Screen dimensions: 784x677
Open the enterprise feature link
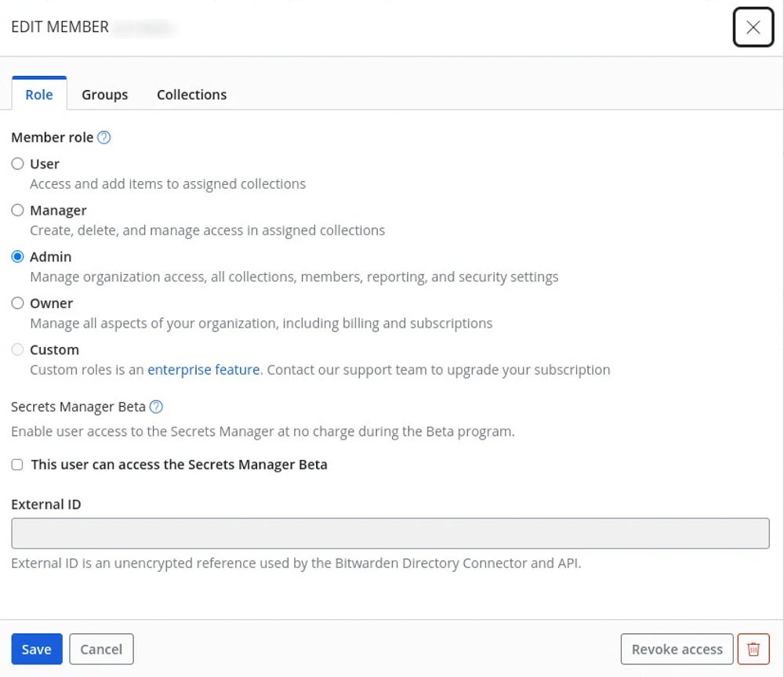(x=203, y=369)
